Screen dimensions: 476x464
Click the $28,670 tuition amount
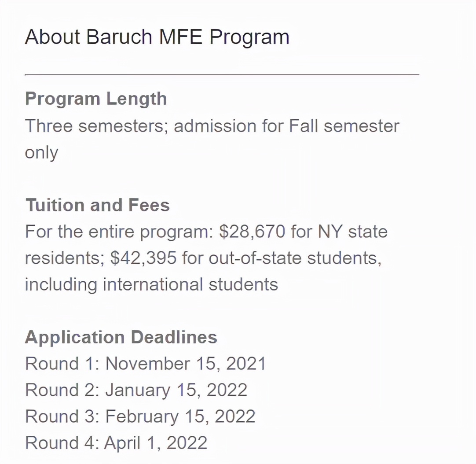tap(252, 232)
